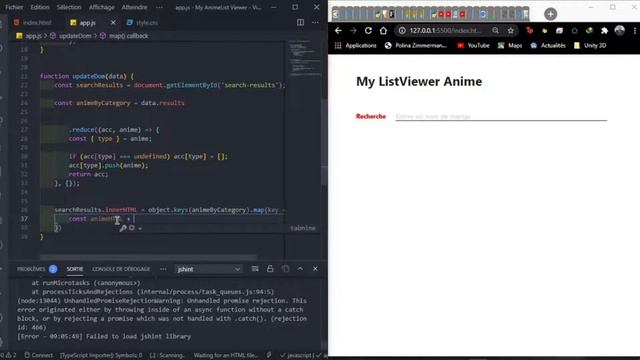Clear the output with the list icon
The height and width of the screenshot is (360, 640).
click(255, 269)
